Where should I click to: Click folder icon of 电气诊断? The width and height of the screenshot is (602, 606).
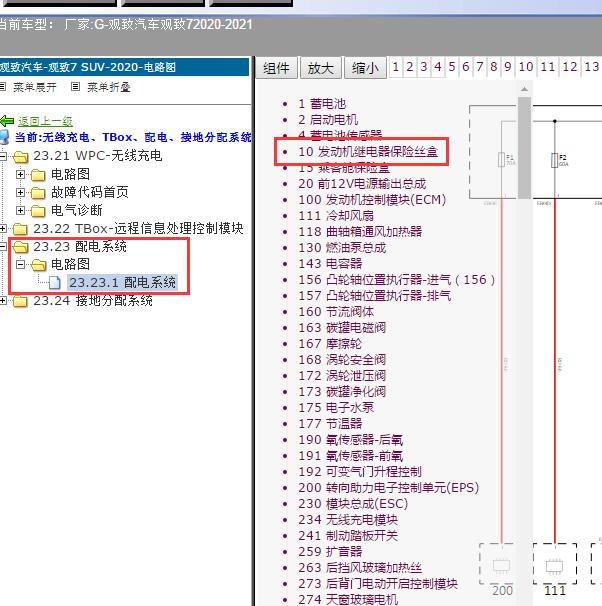(38, 211)
